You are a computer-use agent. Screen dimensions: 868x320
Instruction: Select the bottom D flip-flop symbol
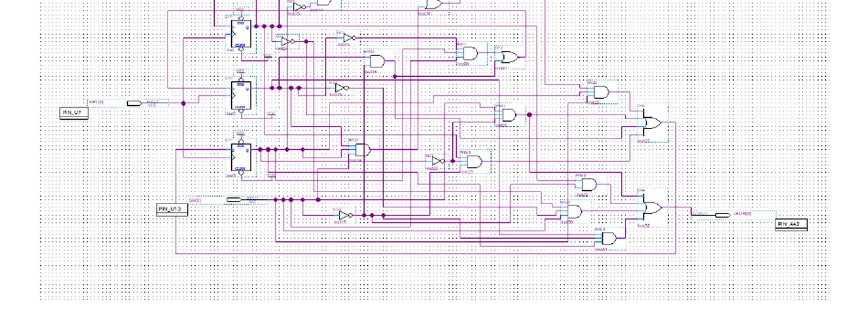coord(241,158)
